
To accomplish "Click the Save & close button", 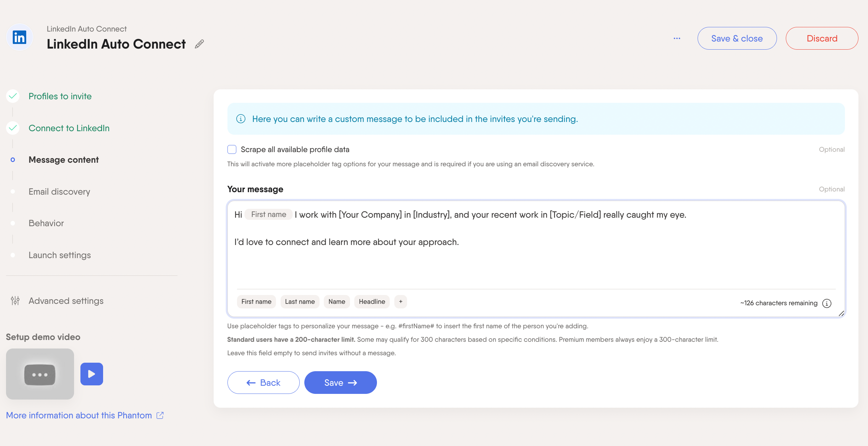I will click(x=737, y=38).
